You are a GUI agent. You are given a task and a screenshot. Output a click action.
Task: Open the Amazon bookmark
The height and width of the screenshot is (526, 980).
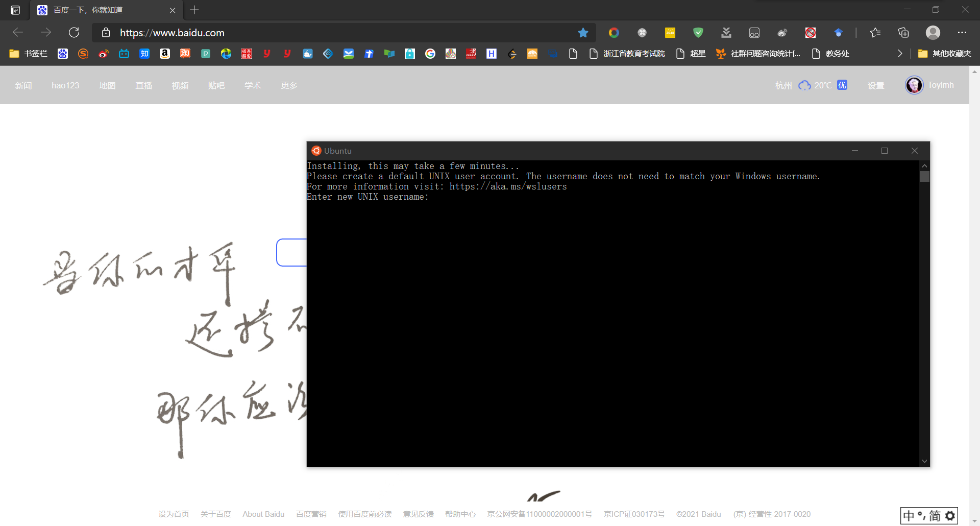point(165,54)
